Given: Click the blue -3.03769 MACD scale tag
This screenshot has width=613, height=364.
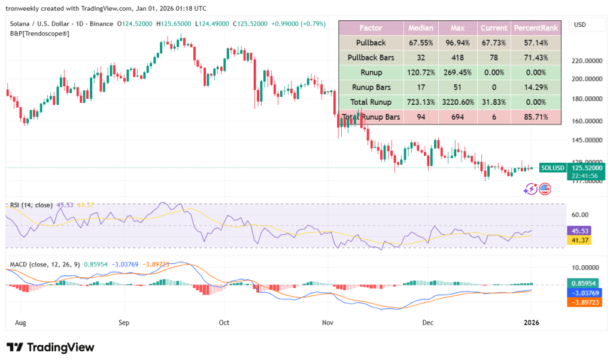Looking at the screenshot, I should (x=584, y=292).
